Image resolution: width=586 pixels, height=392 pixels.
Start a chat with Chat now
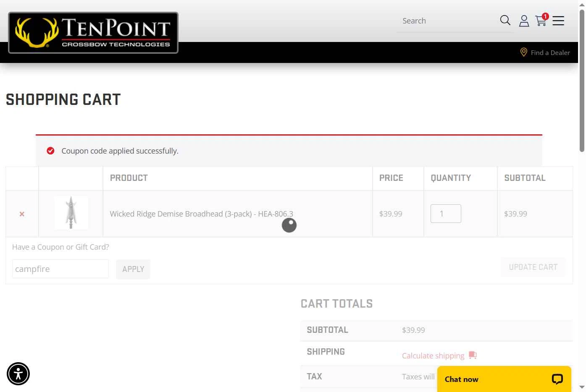[x=504, y=379]
